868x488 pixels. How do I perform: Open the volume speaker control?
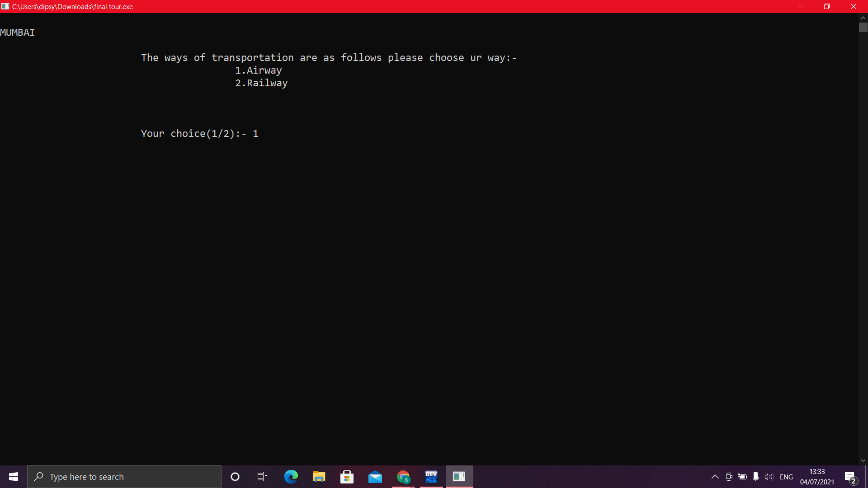pos(769,477)
